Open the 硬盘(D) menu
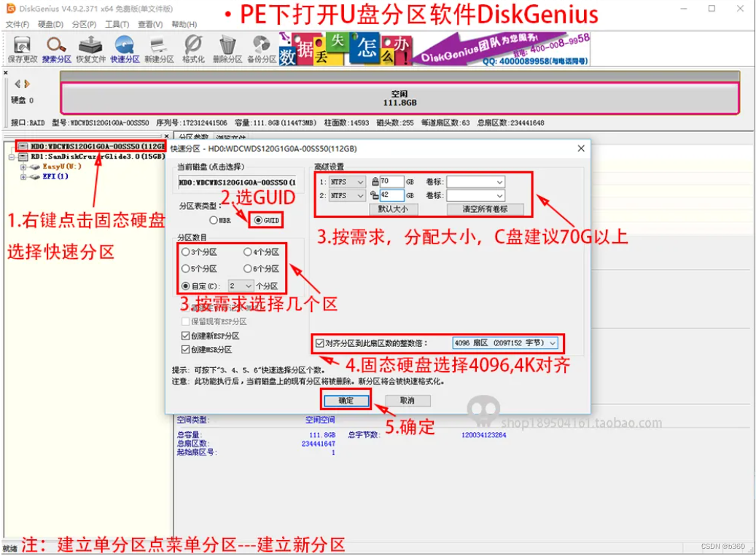The image size is (756, 556). point(50,24)
